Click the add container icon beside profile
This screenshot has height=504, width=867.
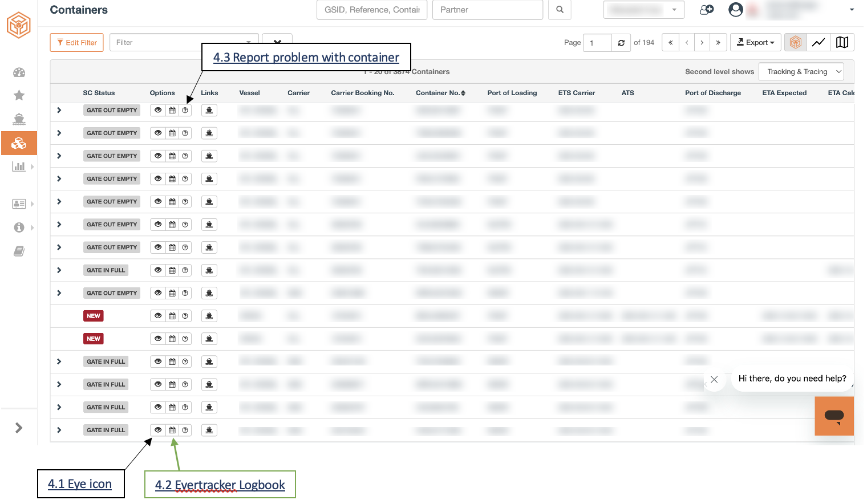[707, 10]
